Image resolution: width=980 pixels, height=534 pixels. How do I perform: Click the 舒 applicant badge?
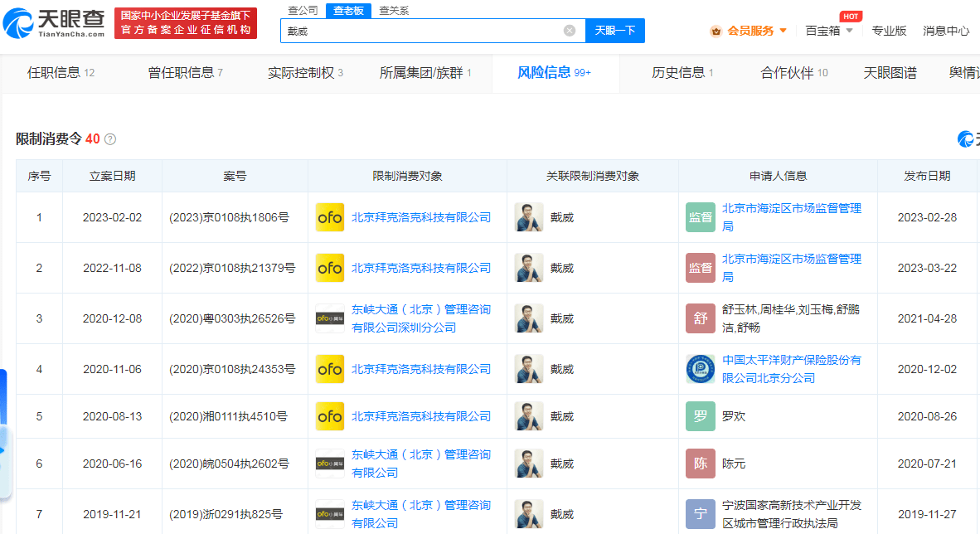700,319
